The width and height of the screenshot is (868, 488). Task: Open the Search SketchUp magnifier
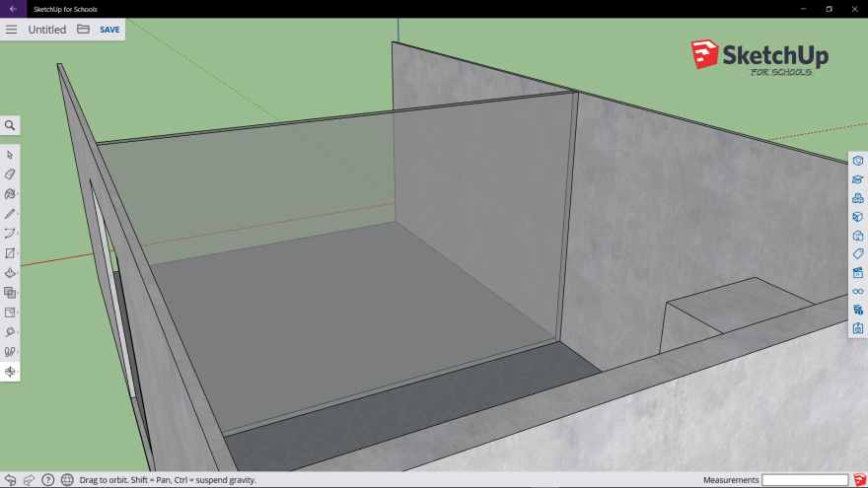(10, 125)
